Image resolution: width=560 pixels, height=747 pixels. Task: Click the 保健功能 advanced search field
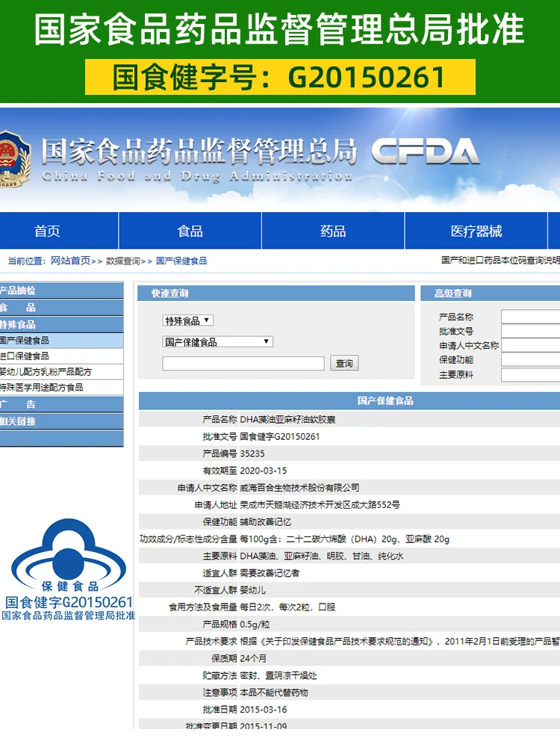(x=530, y=360)
